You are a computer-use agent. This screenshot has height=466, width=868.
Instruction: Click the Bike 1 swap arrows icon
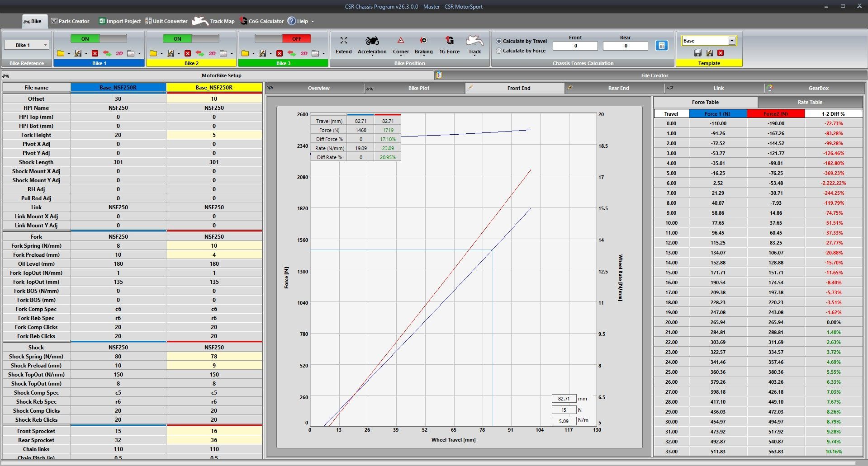coord(107,53)
